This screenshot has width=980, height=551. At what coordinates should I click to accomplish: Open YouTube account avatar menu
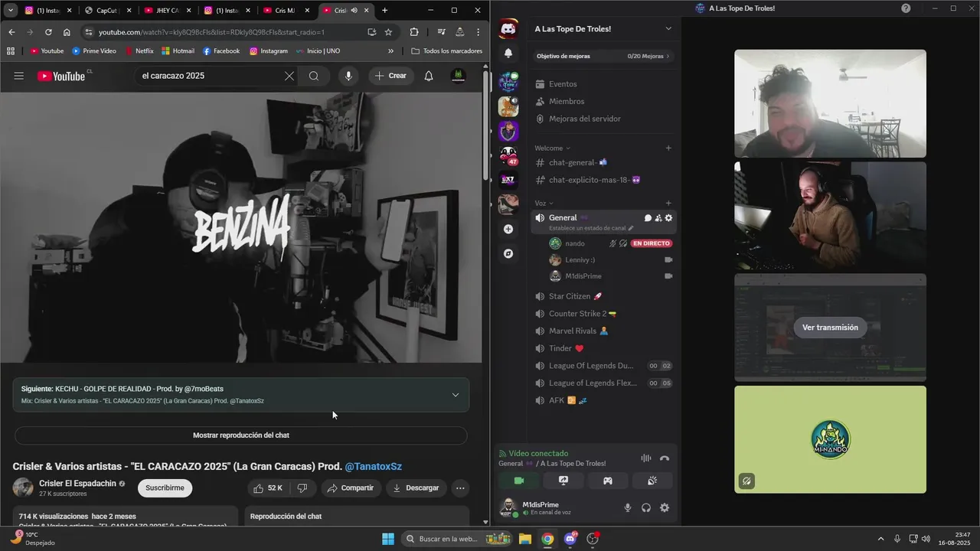[x=458, y=76]
